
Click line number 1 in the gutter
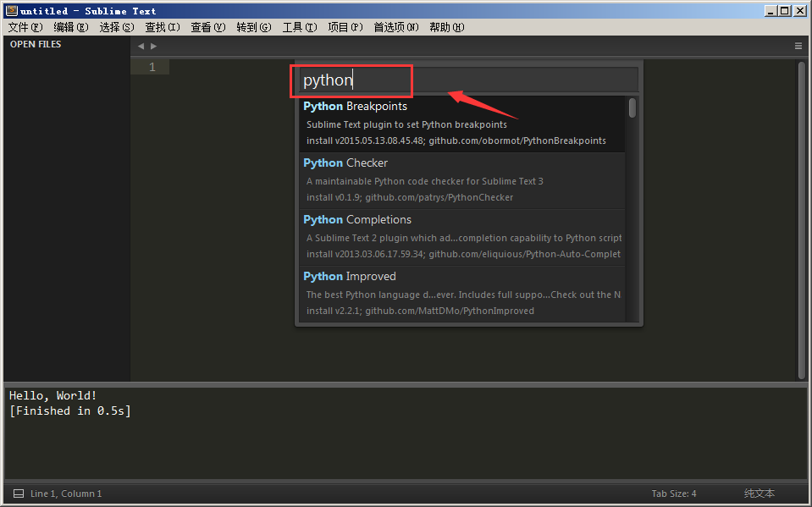(152, 67)
